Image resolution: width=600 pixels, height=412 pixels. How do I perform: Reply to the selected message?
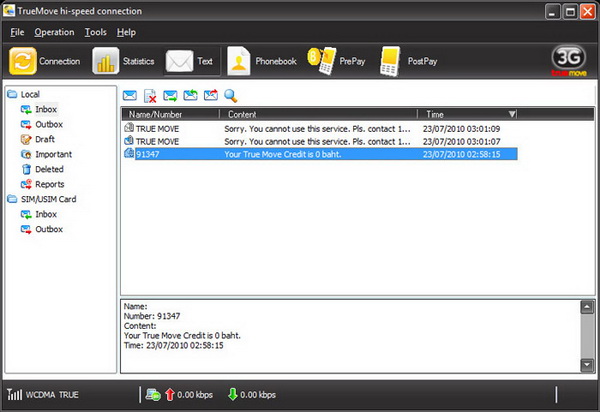coord(190,95)
